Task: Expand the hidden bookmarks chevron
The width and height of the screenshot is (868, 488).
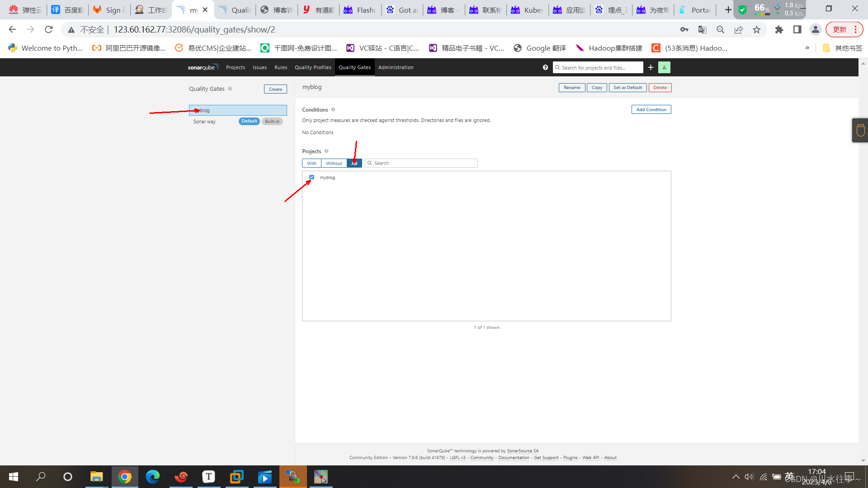Action: click(x=807, y=48)
